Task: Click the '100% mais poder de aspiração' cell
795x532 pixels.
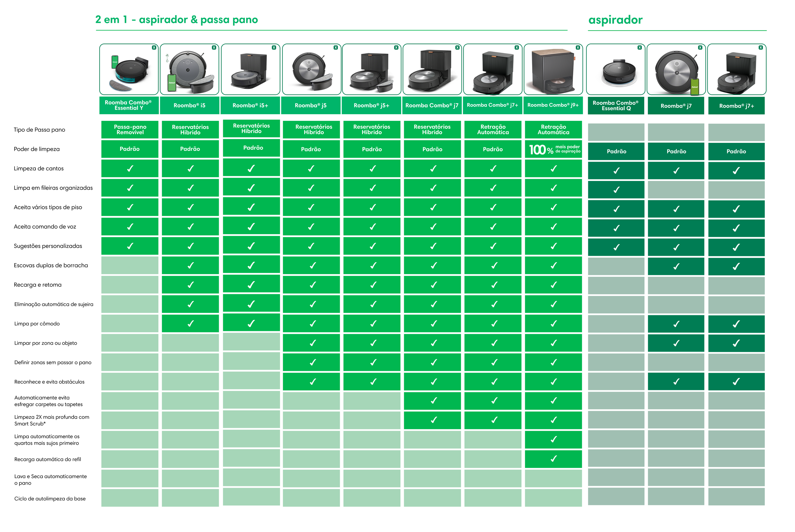Action: coord(553,149)
